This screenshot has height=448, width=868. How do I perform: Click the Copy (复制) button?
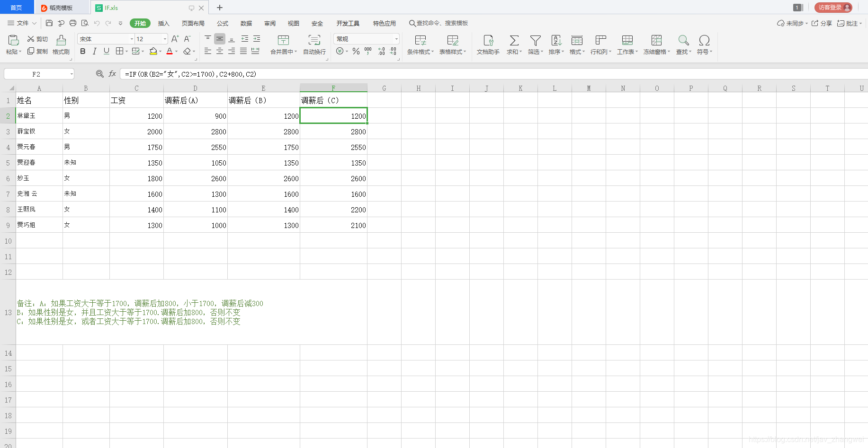click(37, 51)
